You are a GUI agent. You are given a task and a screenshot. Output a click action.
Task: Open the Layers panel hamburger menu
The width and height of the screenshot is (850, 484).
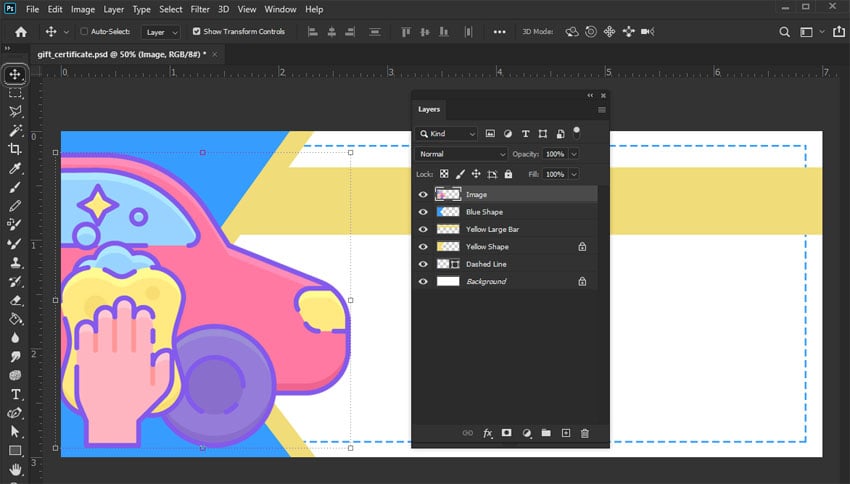point(602,109)
